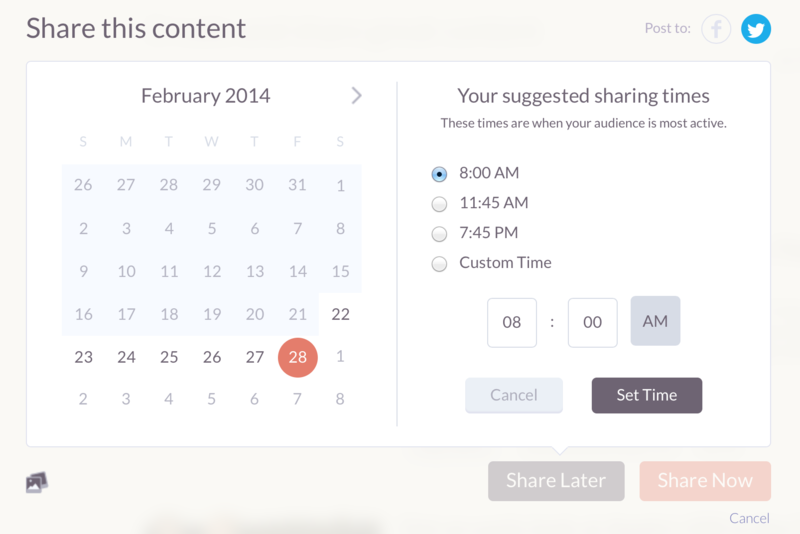Click the Share Later button

[x=556, y=481]
